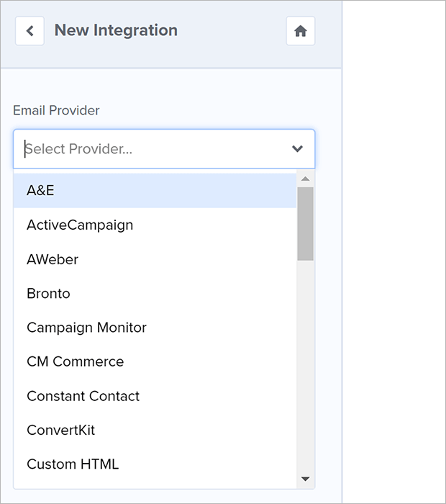Click the New Integration heading
446x504 pixels.
tap(116, 30)
